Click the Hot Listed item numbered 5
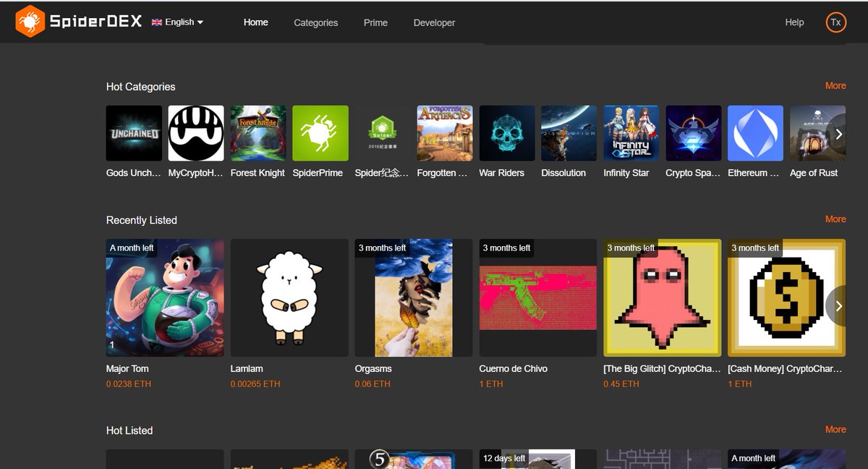The height and width of the screenshot is (469, 868). coord(414,459)
